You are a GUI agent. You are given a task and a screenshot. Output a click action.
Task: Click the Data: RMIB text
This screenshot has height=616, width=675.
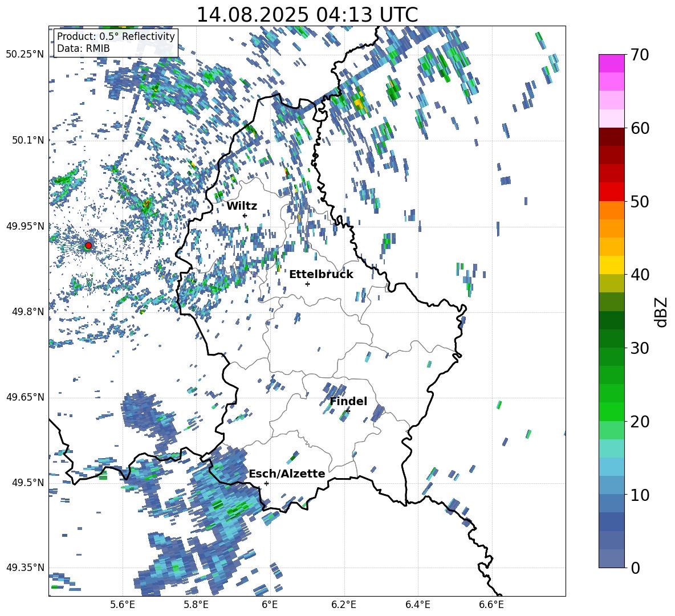click(83, 48)
